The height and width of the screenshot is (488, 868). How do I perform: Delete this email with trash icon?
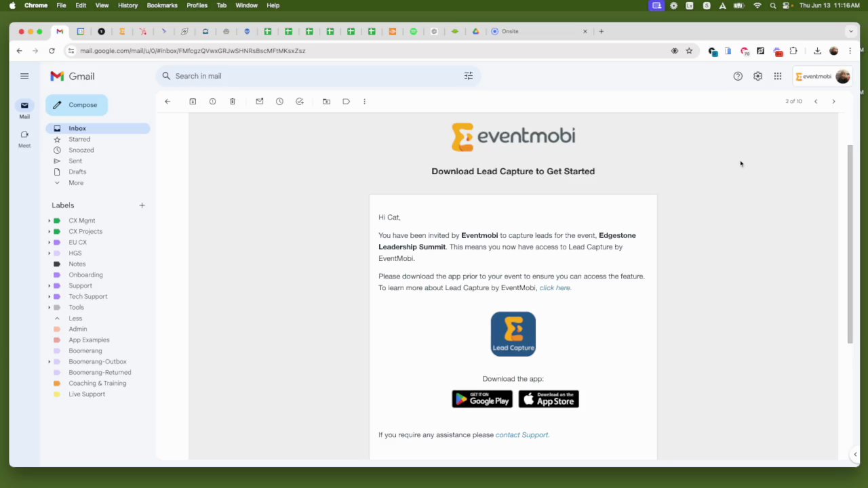pyautogui.click(x=233, y=102)
